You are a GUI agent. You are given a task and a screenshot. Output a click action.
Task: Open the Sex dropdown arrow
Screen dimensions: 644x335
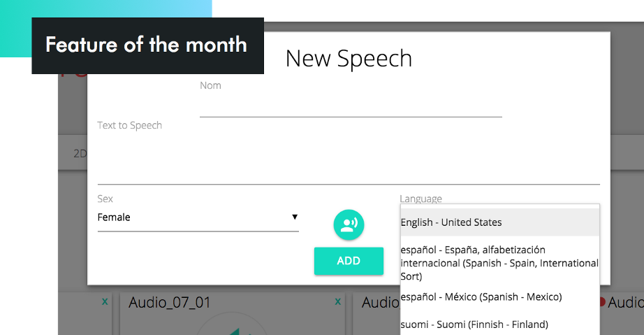point(295,217)
